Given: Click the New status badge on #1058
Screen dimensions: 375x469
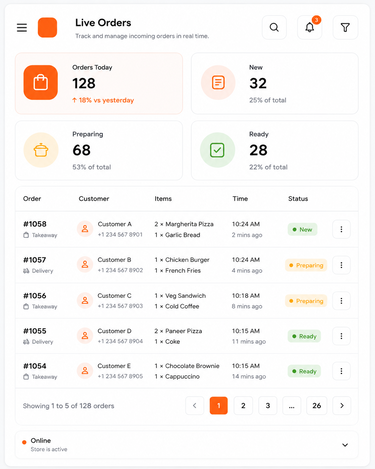Looking at the screenshot, I should tap(302, 229).
